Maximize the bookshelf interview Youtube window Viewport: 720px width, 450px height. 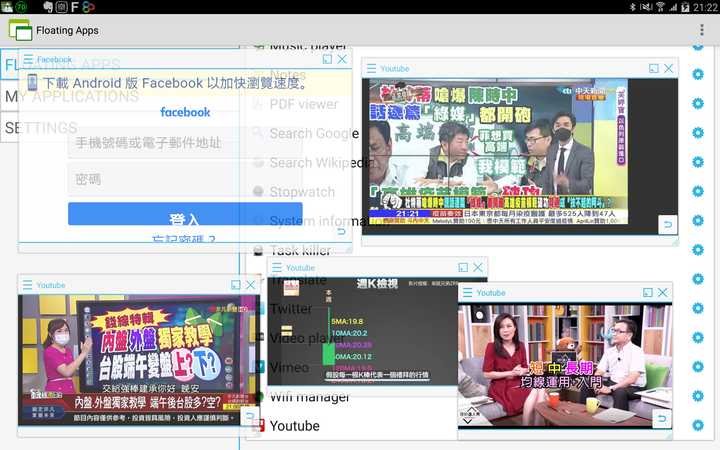648,292
